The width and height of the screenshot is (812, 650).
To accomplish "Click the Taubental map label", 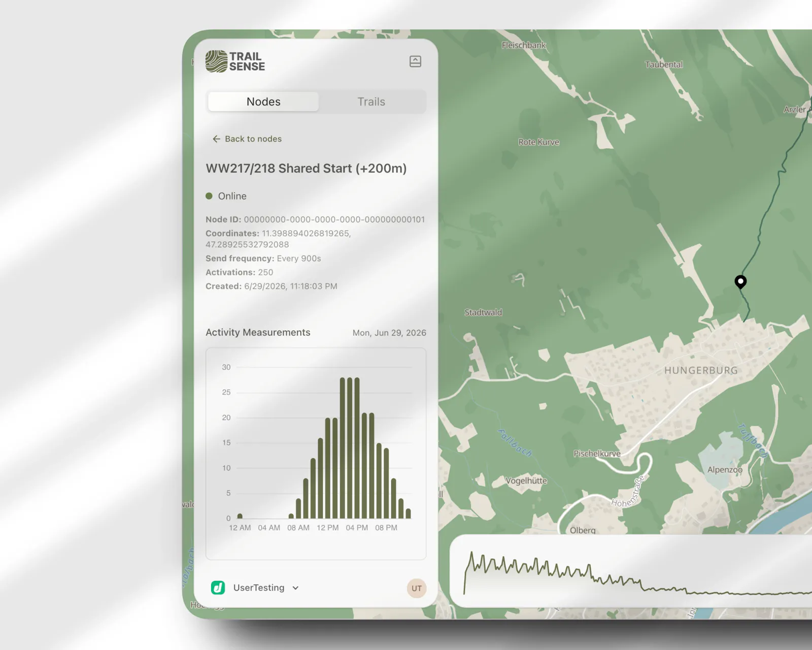I will click(x=664, y=64).
